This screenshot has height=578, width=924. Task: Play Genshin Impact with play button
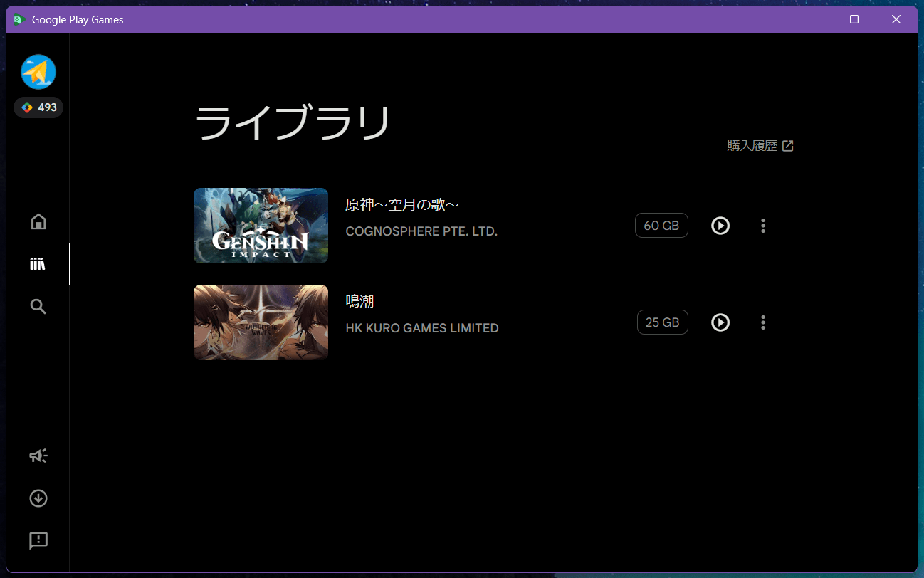pos(720,226)
